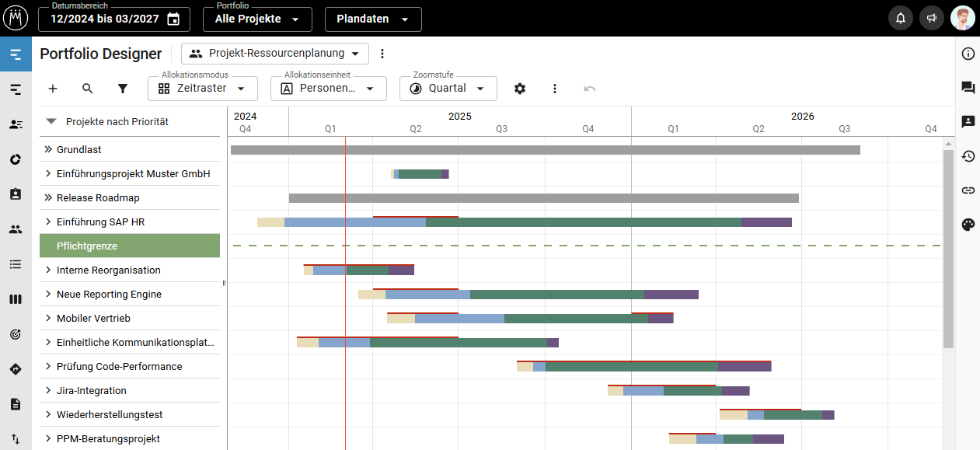Click the Jira-Integration Gantt bar
The image size is (980, 450).
pyautogui.click(x=678, y=391)
